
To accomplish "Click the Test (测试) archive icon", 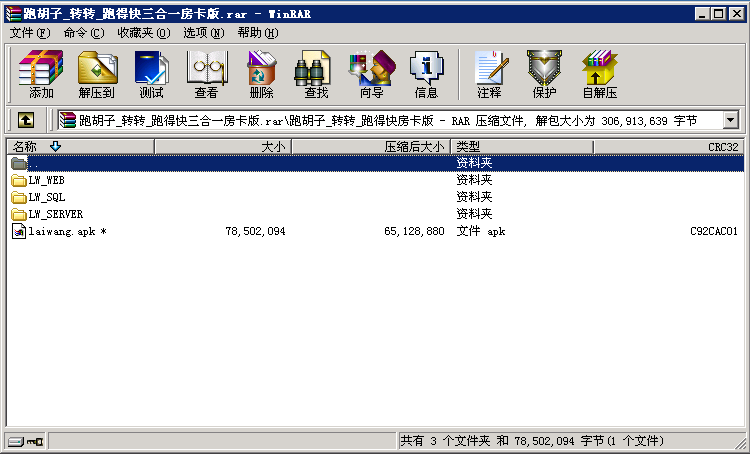I will 151,74.
